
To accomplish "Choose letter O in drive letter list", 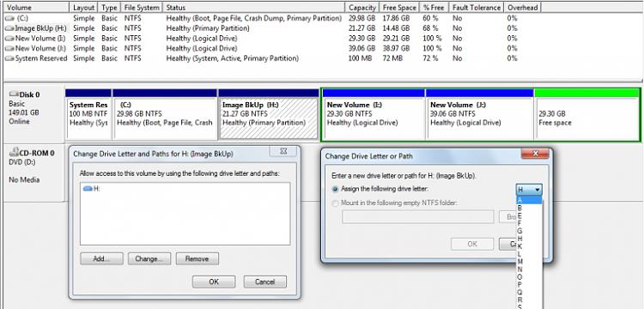I will pyautogui.click(x=529, y=277).
